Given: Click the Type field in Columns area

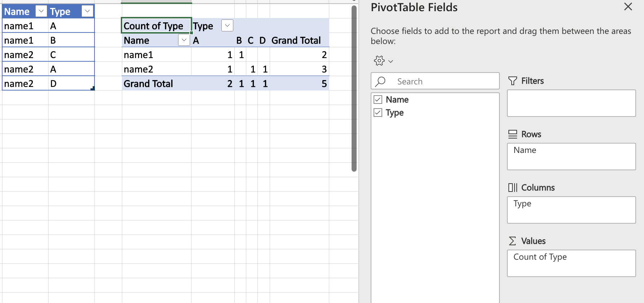Looking at the screenshot, I should click(522, 203).
